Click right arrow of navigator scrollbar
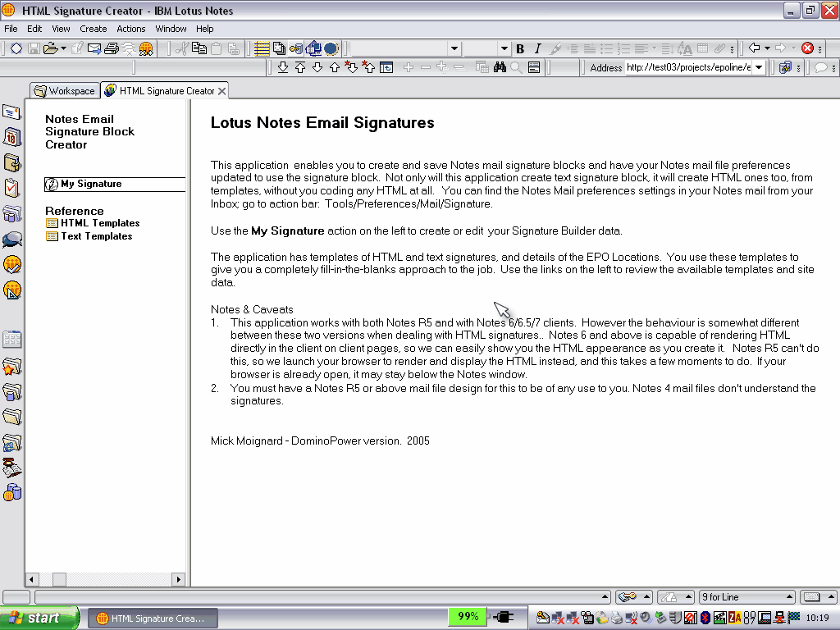 point(178,579)
